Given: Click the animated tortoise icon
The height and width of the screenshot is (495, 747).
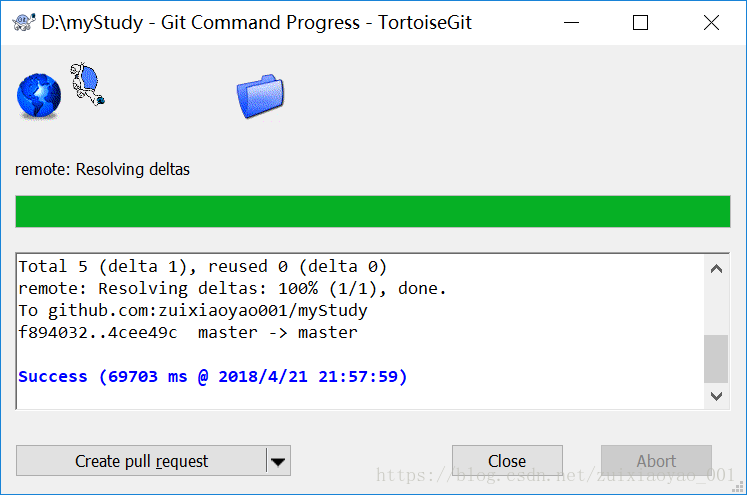Looking at the screenshot, I should point(87,84).
